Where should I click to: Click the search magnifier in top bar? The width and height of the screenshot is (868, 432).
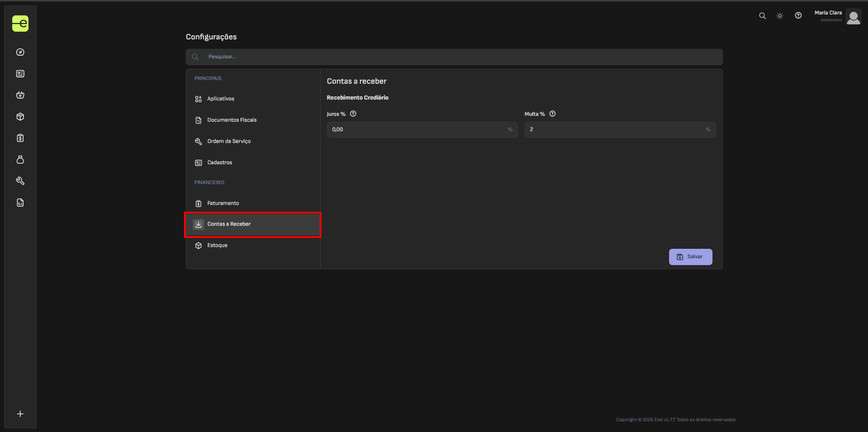(762, 16)
